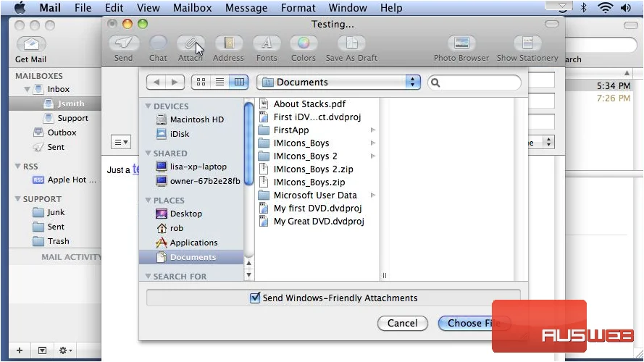Click the Get Mail button
The width and height of the screenshot is (644, 362).
click(31, 44)
